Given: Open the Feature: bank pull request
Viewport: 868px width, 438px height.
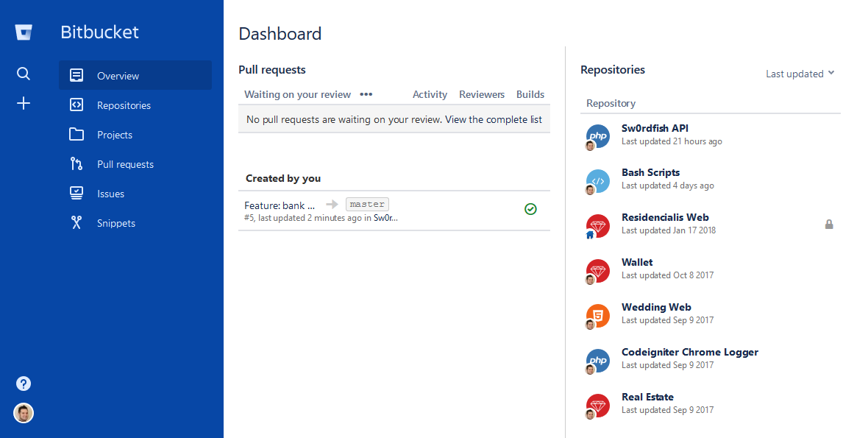Looking at the screenshot, I should 280,205.
